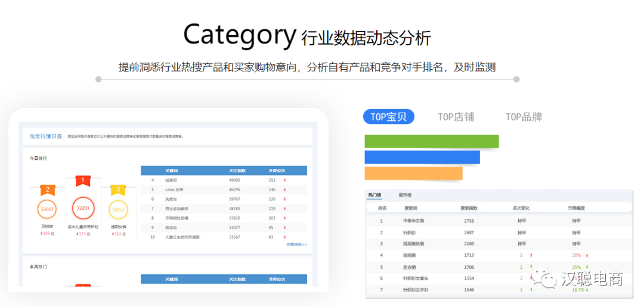Click the 58723 circular score indicator
The width and height of the screenshot is (644, 307).
click(x=118, y=210)
